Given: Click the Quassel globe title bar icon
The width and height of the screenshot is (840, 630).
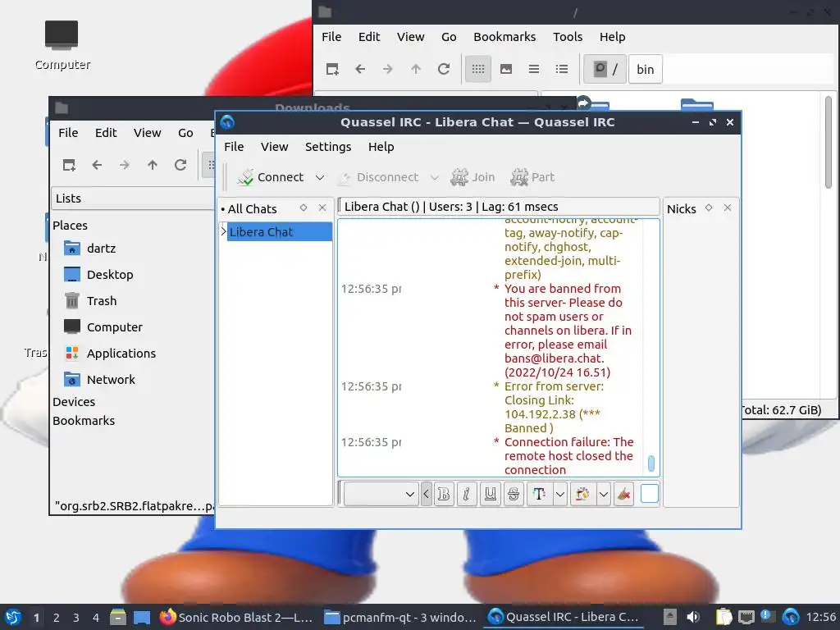Looking at the screenshot, I should (227, 122).
